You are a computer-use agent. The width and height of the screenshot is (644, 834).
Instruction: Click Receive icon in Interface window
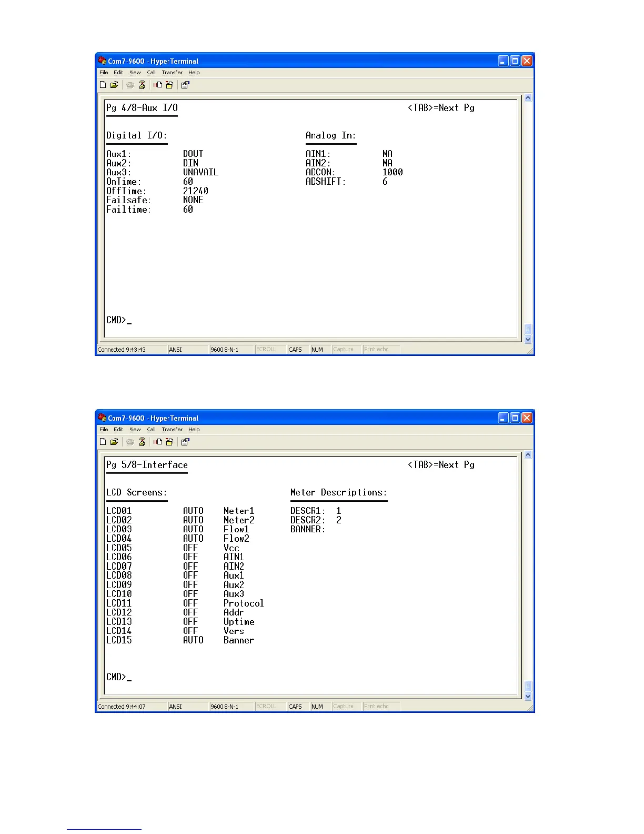click(169, 442)
